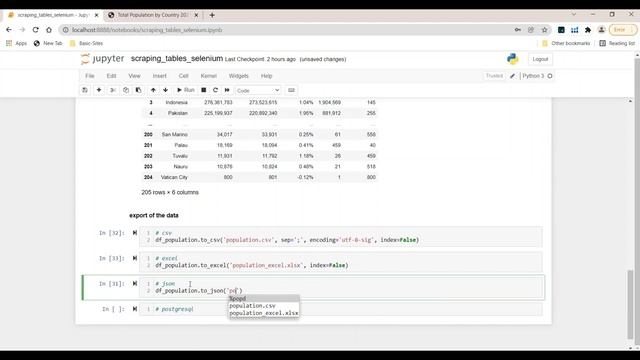Viewport: 640px width, 360px height.
Task: Close the scraping_tables_selenium browser tab
Action: pos(96,15)
